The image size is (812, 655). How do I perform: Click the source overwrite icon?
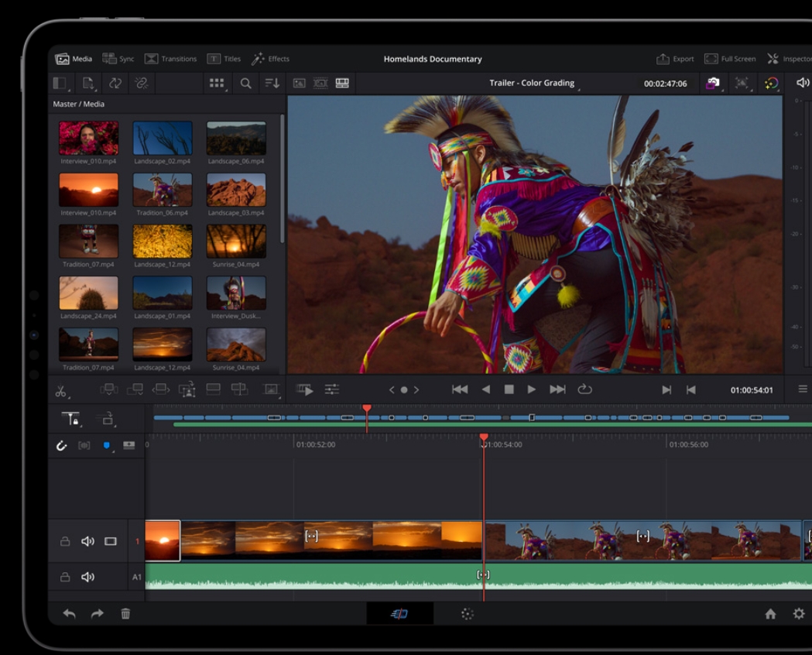point(239,389)
